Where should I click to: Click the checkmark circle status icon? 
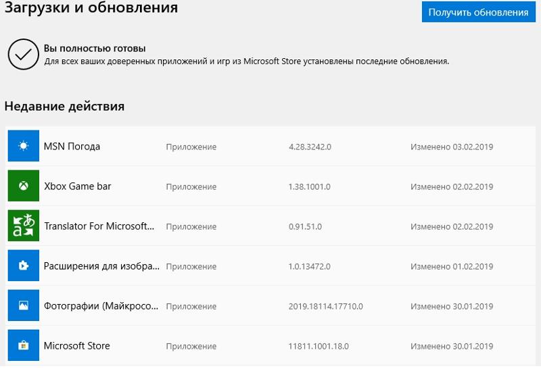(x=24, y=54)
